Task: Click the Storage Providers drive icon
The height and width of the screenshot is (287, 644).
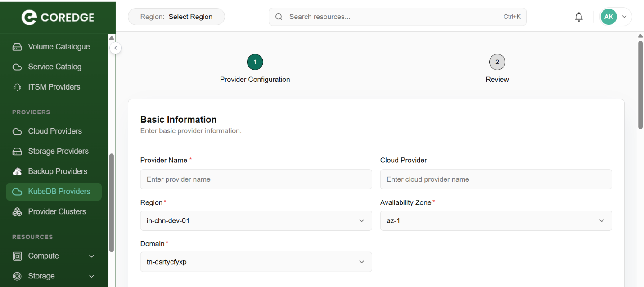Action: coord(17,152)
